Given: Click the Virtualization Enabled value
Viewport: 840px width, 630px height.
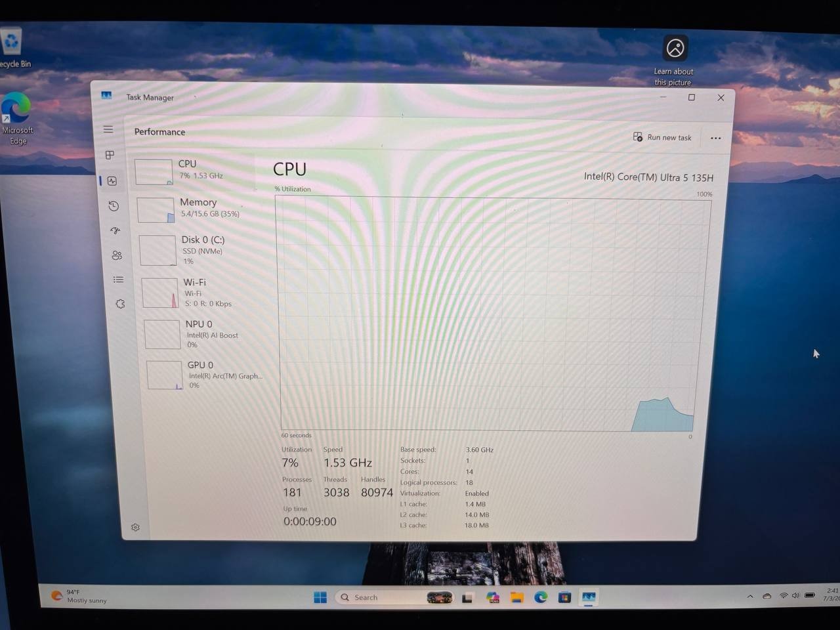Looking at the screenshot, I should pyautogui.click(x=477, y=493).
